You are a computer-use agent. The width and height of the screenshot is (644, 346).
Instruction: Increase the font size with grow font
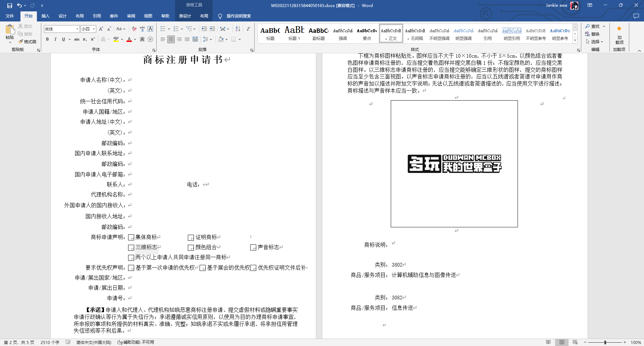tap(101, 29)
